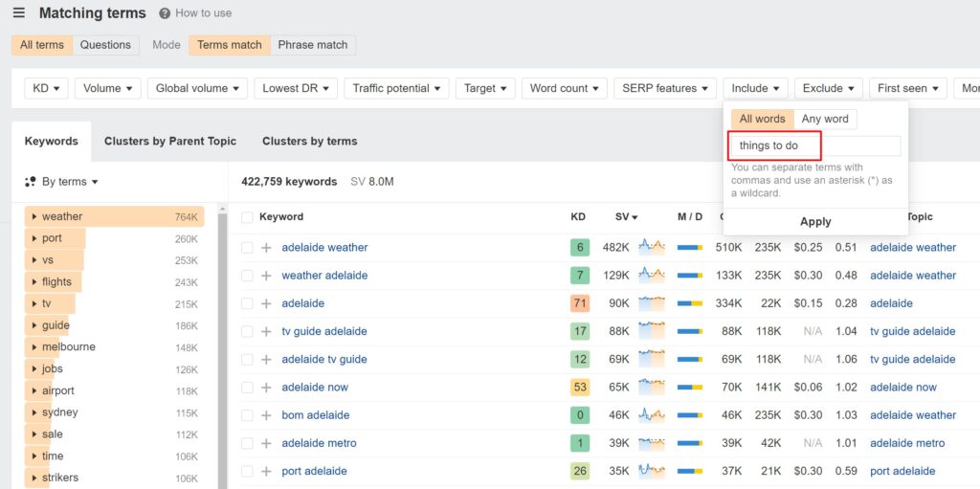
Task: Add 'adelaide metro' with plus icon
Action: coord(266,443)
